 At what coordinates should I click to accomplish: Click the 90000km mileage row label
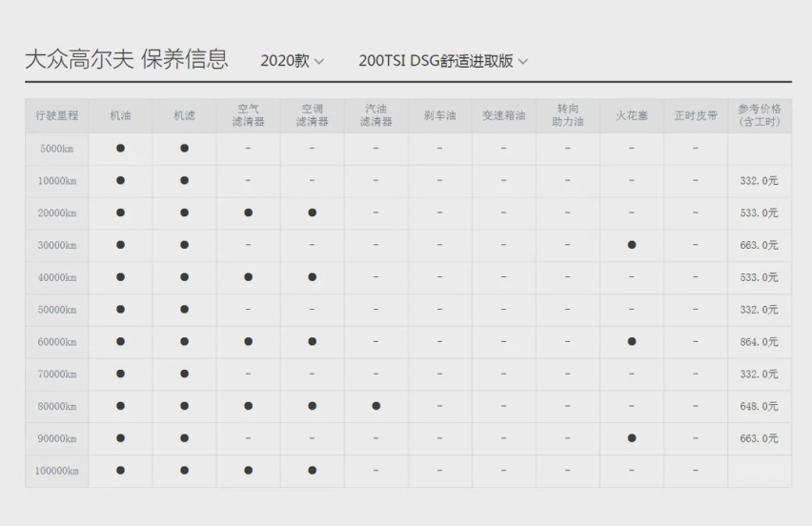(x=57, y=438)
